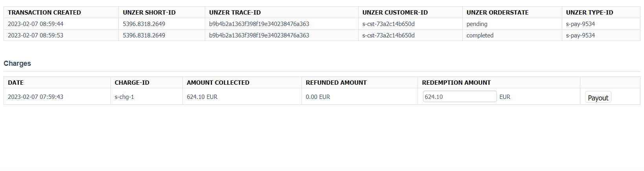Select the Unzer Orderstate column header
Image resolution: width=644 pixels, height=171 pixels.
[497, 13]
